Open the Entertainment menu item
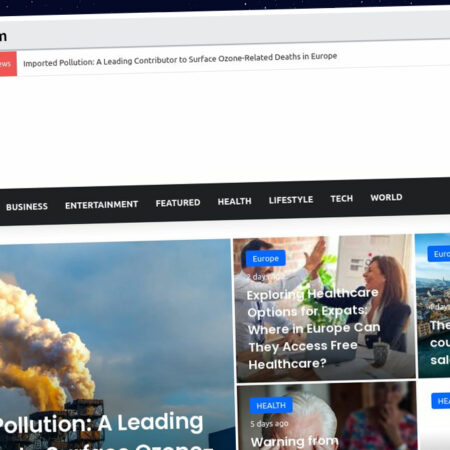 click(x=101, y=205)
